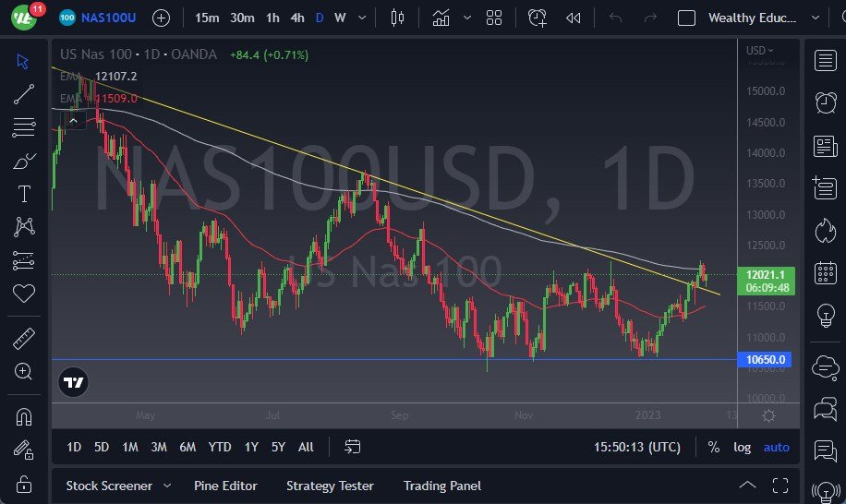Image resolution: width=846 pixels, height=504 pixels.
Task: Open the forecasting and measurement tools
Action: point(24,260)
